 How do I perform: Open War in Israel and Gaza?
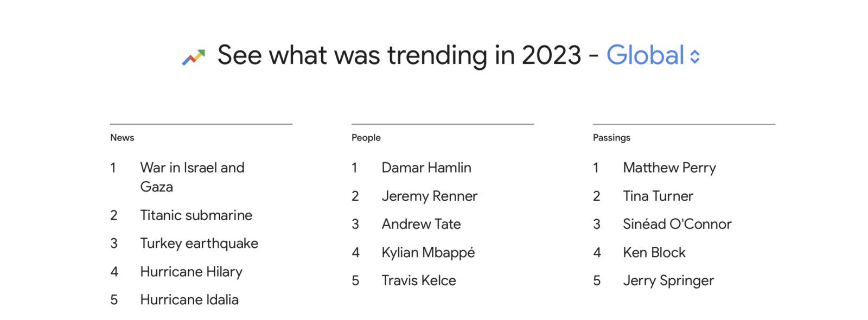click(x=192, y=177)
